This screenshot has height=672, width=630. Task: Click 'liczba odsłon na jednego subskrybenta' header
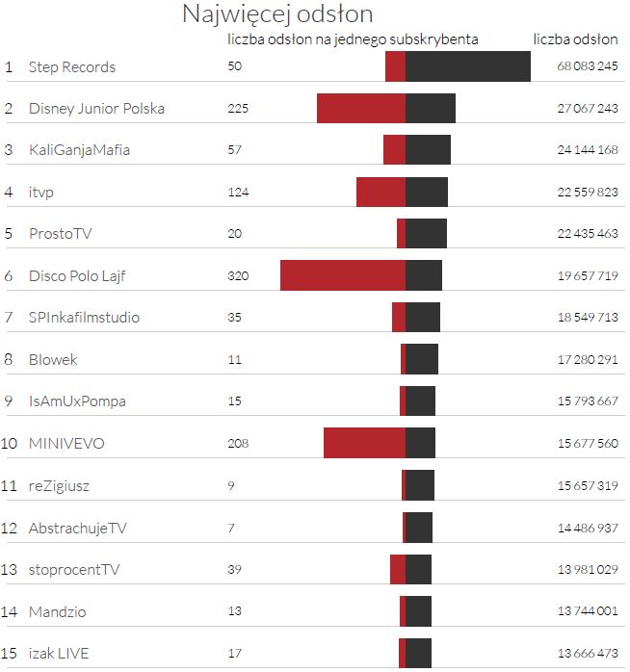pos(353,39)
